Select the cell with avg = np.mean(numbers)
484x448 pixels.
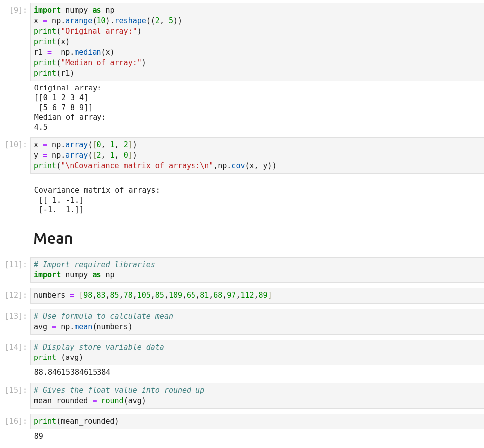pyautogui.click(x=249, y=321)
